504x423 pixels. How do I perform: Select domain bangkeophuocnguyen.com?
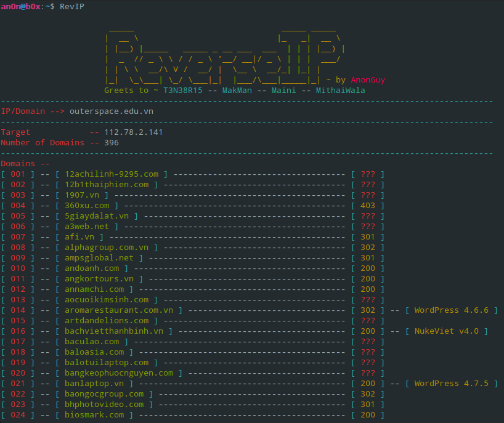point(119,373)
